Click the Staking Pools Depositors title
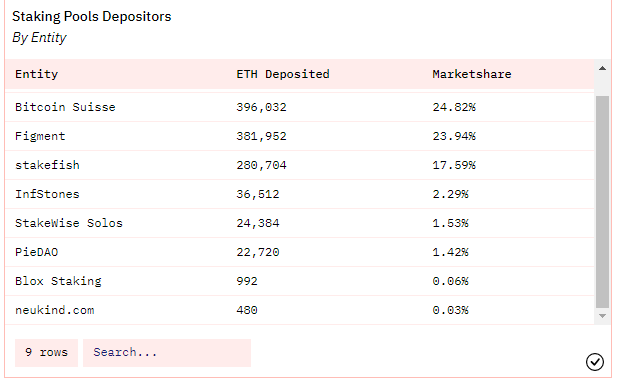The width and height of the screenshot is (620, 389). point(92,16)
